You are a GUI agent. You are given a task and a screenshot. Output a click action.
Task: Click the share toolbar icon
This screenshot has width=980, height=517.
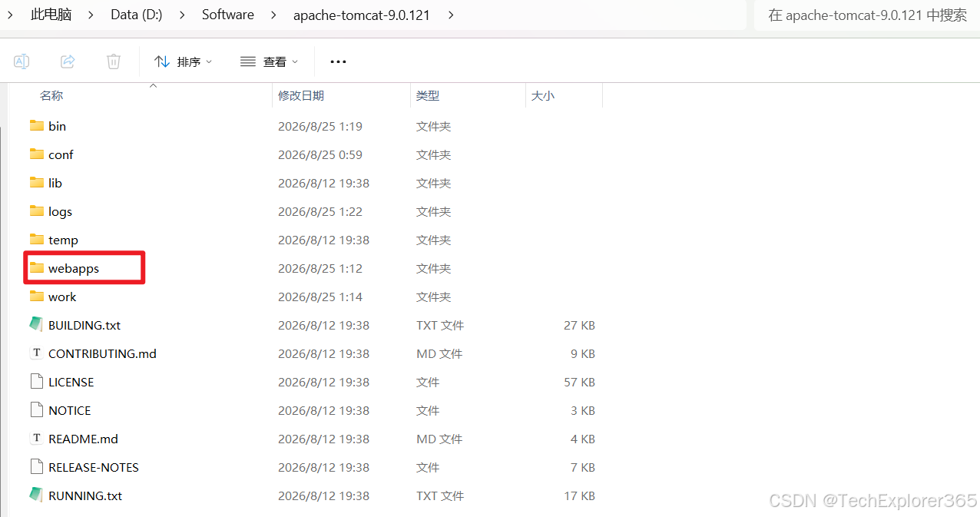pyautogui.click(x=68, y=61)
